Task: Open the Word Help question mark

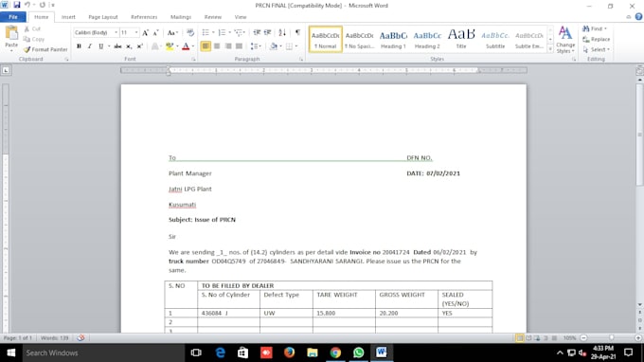Action: 638,17
